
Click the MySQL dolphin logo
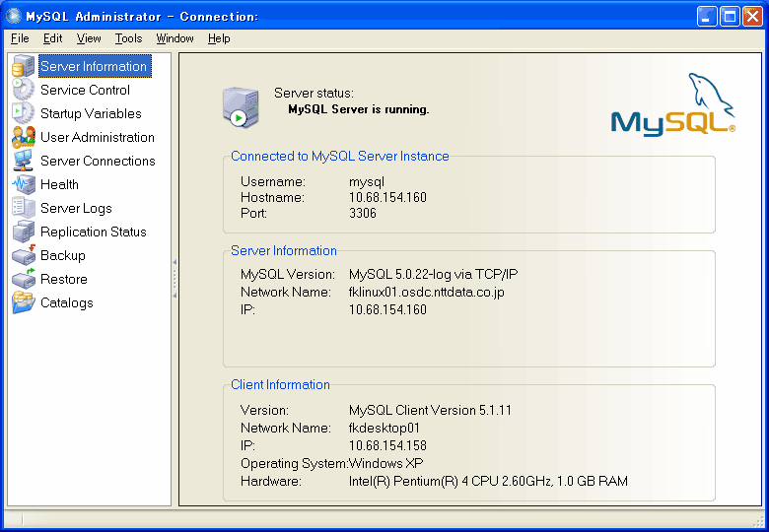click(672, 106)
